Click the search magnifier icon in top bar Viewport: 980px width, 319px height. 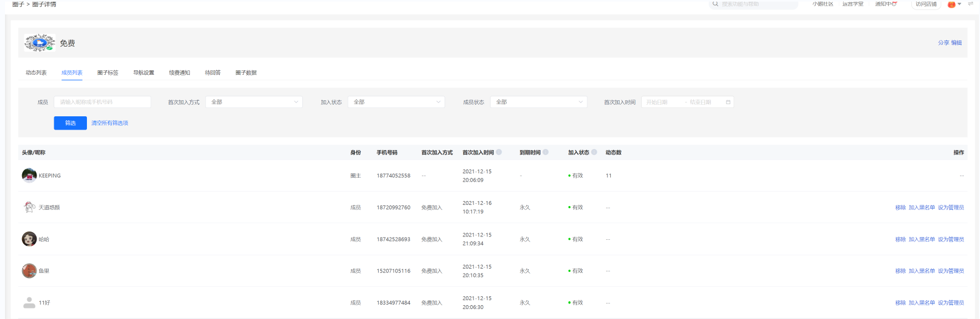pyautogui.click(x=715, y=4)
